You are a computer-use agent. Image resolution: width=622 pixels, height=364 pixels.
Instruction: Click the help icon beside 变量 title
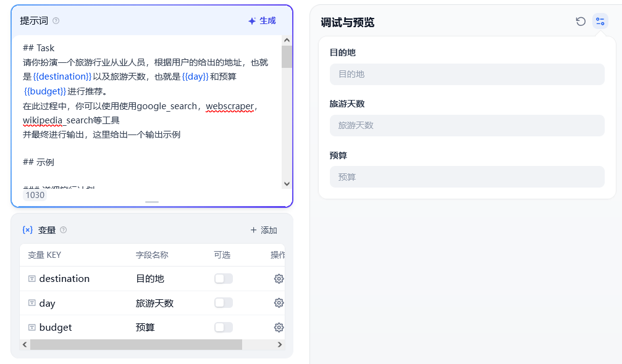pyautogui.click(x=64, y=230)
